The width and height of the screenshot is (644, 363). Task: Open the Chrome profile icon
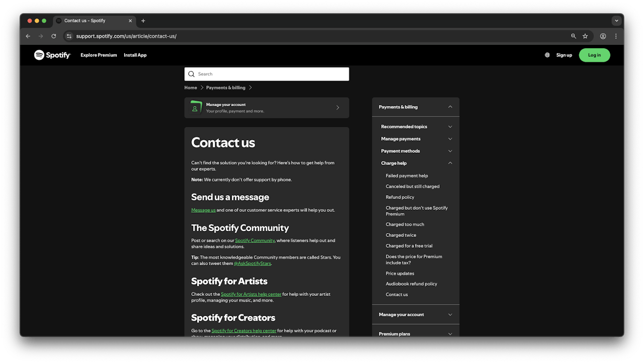(603, 36)
